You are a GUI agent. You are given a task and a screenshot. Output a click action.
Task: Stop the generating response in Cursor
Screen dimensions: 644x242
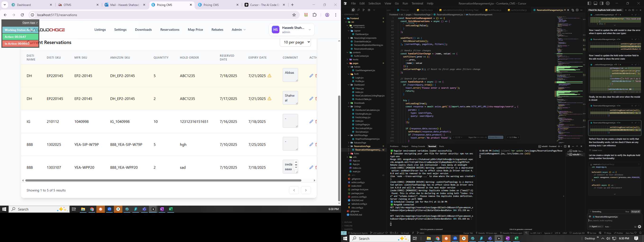tap(627, 212)
